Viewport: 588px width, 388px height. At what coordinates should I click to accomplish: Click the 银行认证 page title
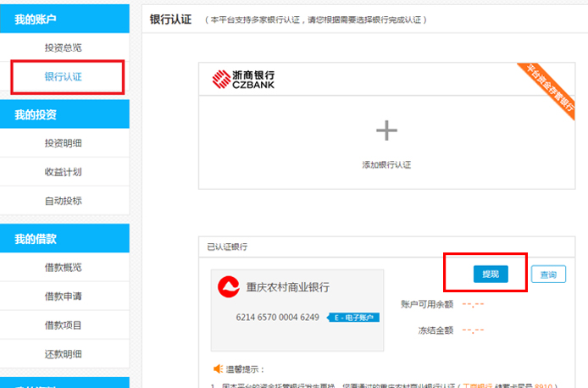coord(170,19)
